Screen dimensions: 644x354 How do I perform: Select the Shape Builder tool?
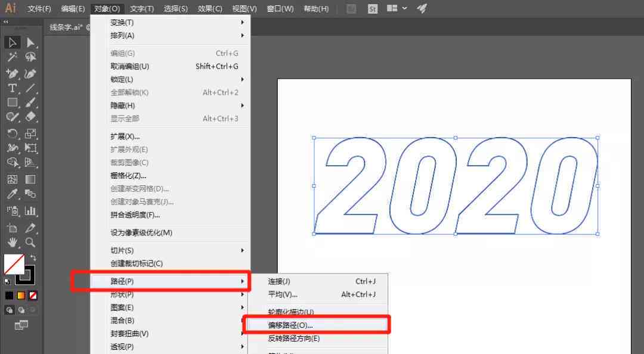13,163
